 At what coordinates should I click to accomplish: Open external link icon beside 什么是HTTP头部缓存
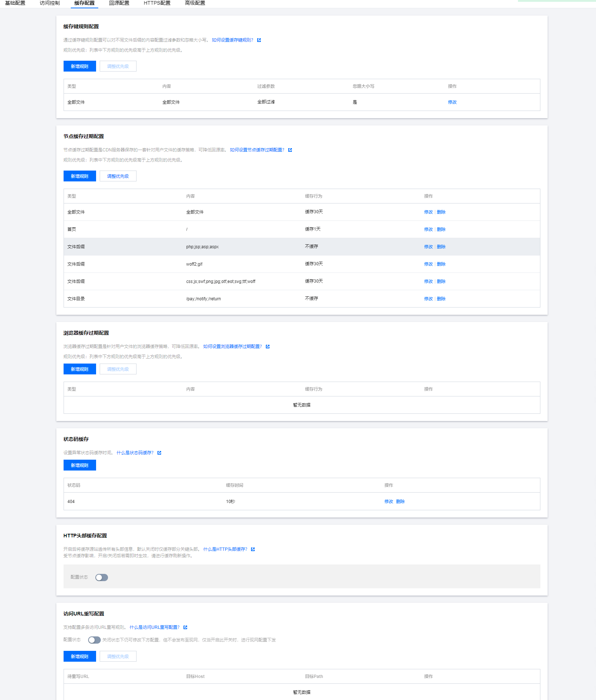point(253,549)
